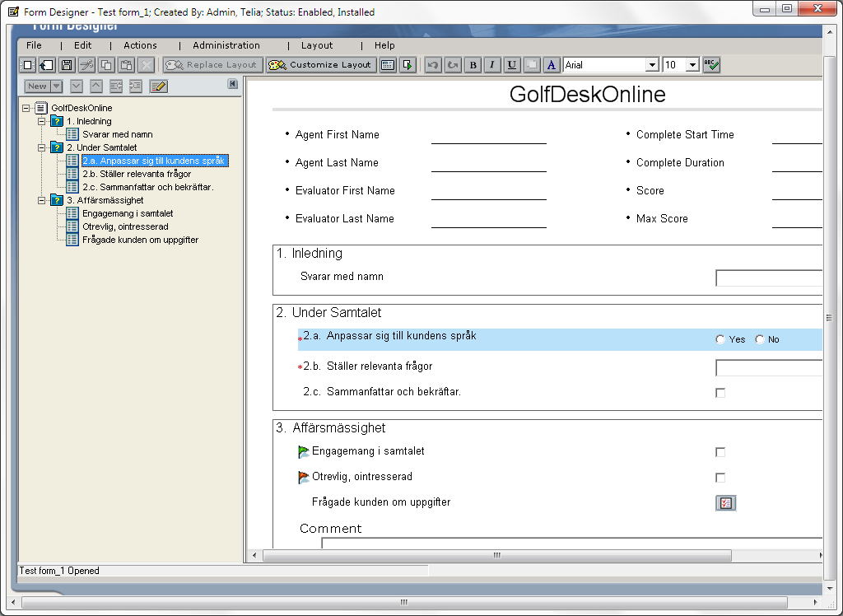843x616 pixels.
Task: Click the Customize Layout button
Action: 321,65
